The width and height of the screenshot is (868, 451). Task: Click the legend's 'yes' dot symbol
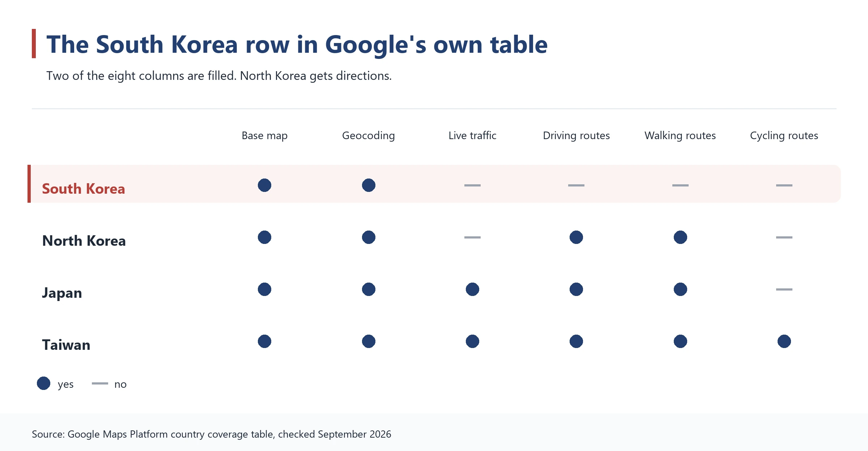(43, 383)
